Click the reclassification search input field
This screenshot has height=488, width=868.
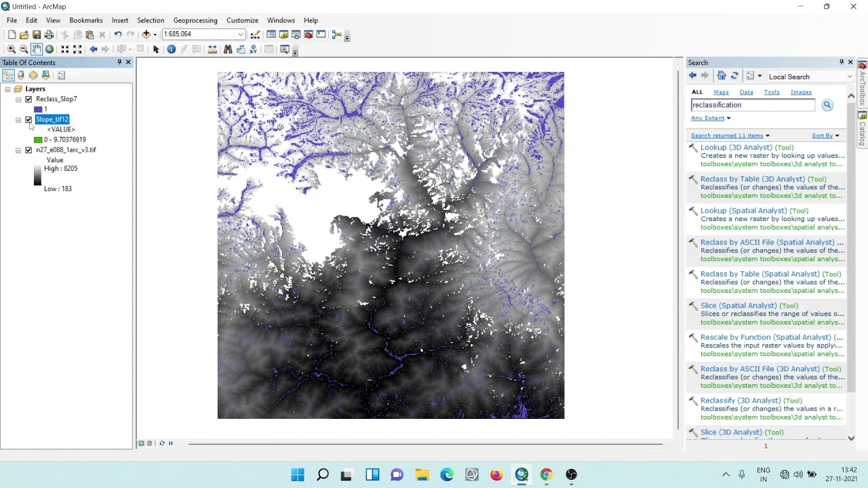[x=753, y=105]
